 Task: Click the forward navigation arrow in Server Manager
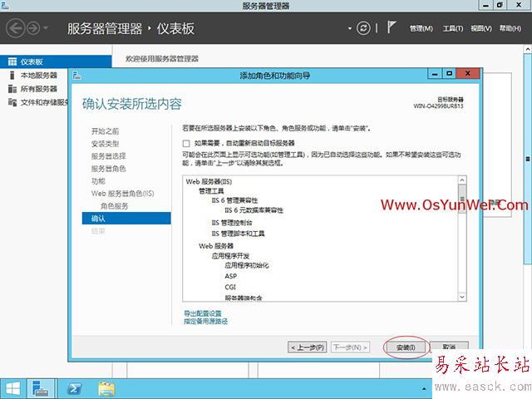click(x=33, y=28)
